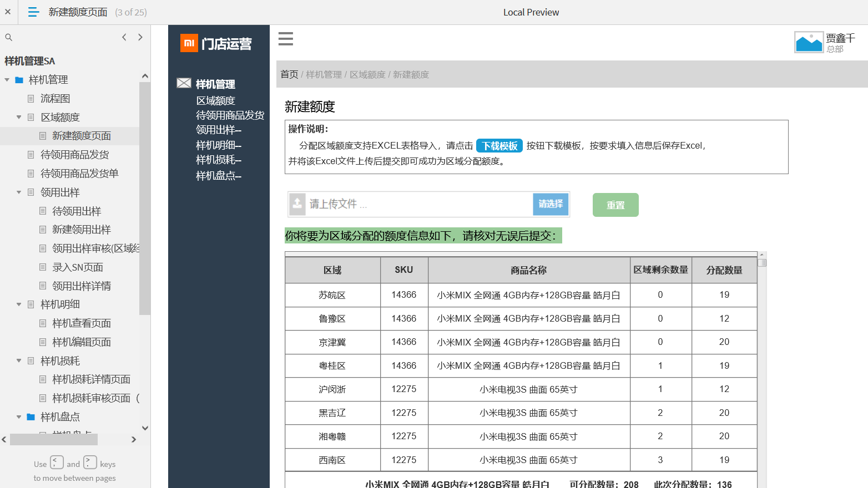Click the 区域剩余数量 column header

(x=661, y=270)
